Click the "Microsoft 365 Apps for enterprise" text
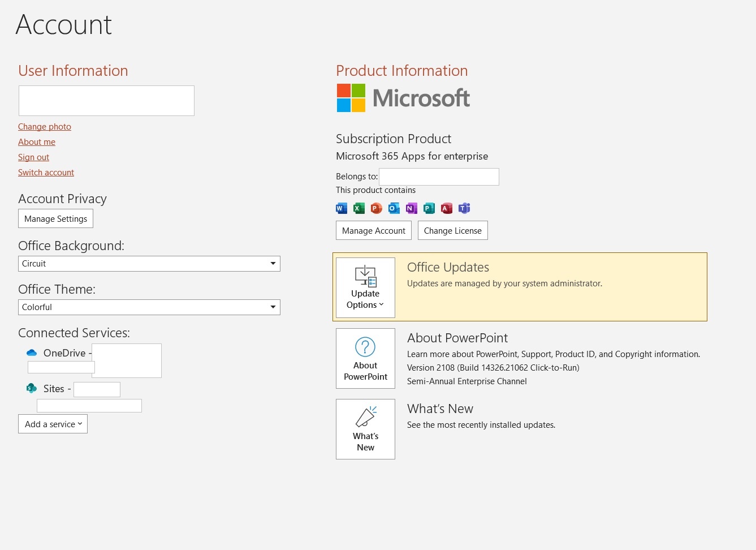 tap(412, 156)
